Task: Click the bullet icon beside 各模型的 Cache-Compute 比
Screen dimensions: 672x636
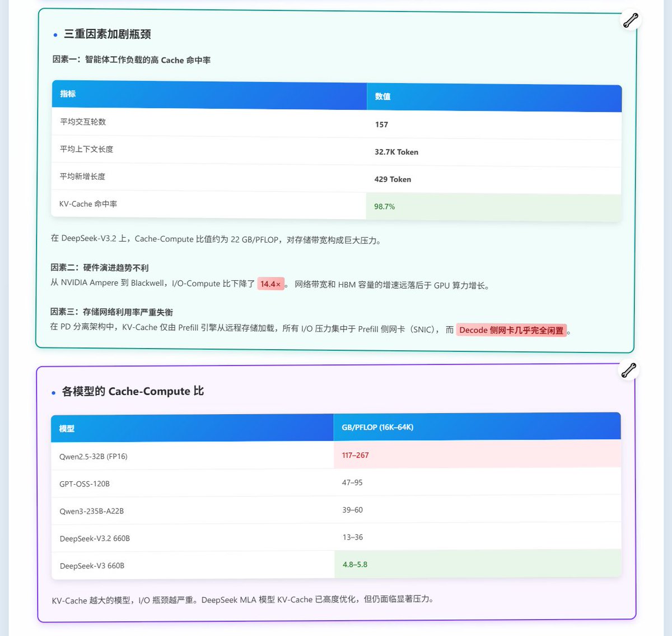Action: [54, 392]
